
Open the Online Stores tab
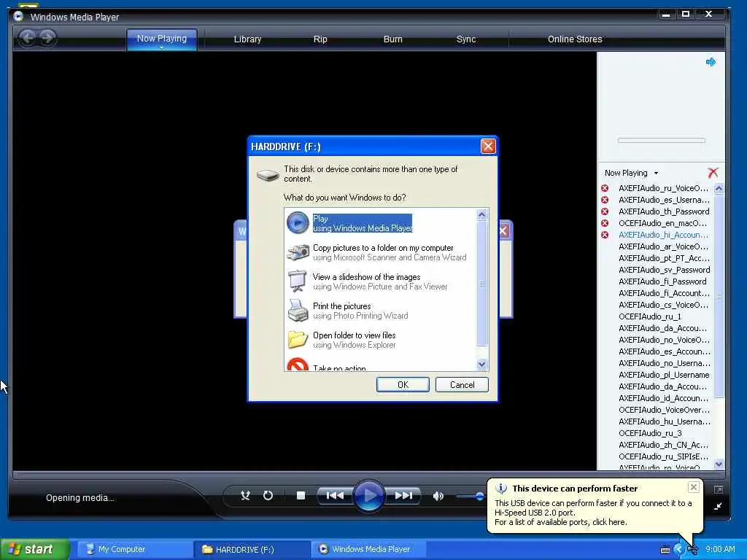click(x=575, y=39)
